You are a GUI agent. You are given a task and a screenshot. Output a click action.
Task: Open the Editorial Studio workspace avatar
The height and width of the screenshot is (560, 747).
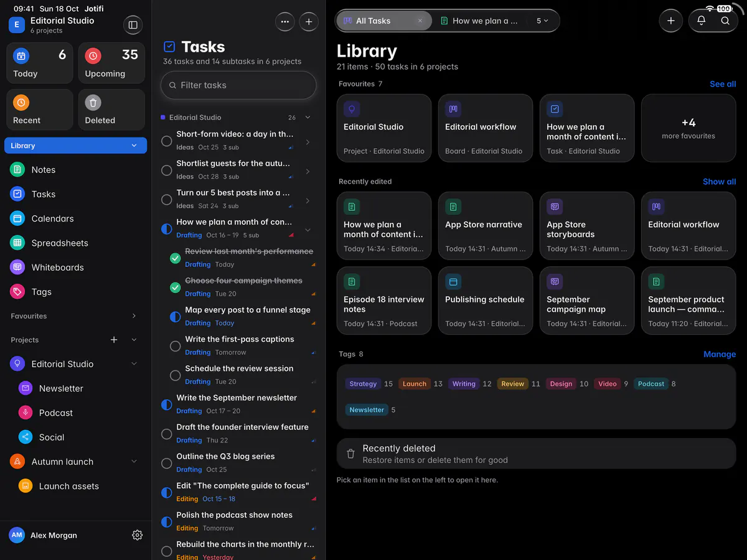pyautogui.click(x=16, y=25)
